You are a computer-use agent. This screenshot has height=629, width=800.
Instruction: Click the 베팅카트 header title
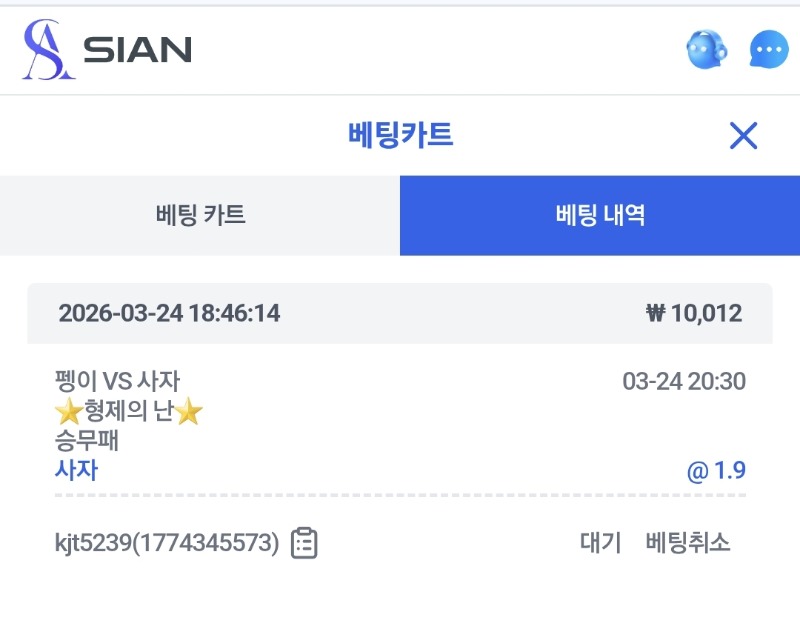pos(400,135)
